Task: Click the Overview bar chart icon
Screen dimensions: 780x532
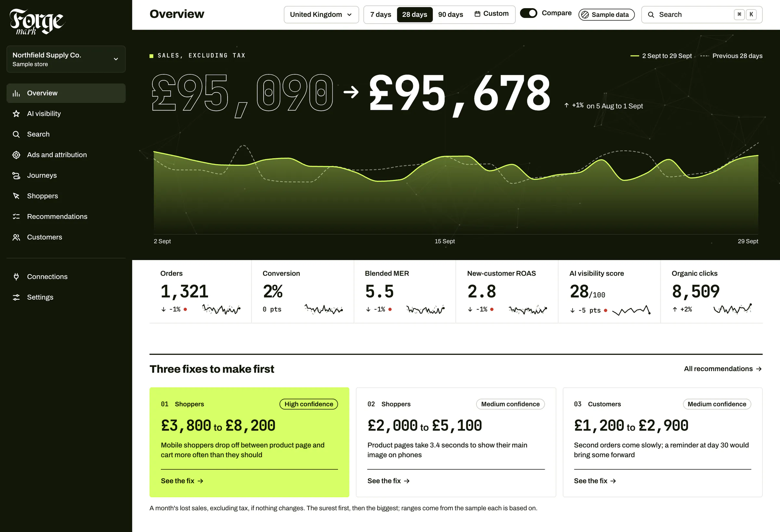Action: [x=16, y=93]
